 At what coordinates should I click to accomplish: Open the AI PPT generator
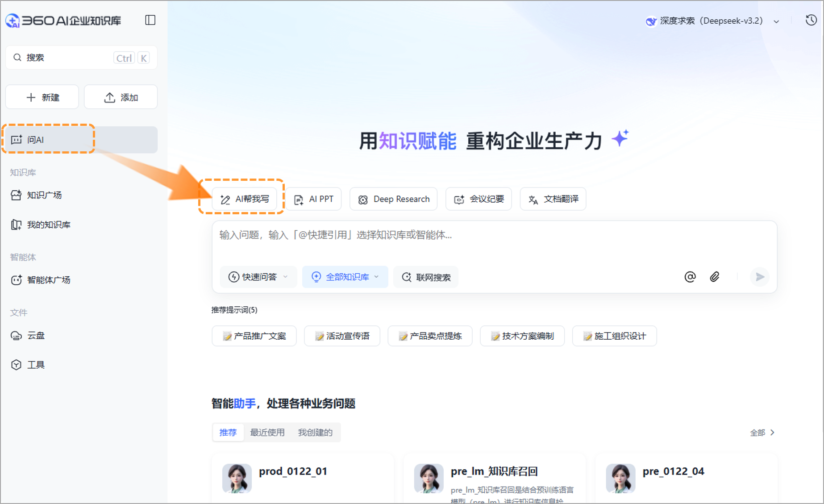point(313,199)
